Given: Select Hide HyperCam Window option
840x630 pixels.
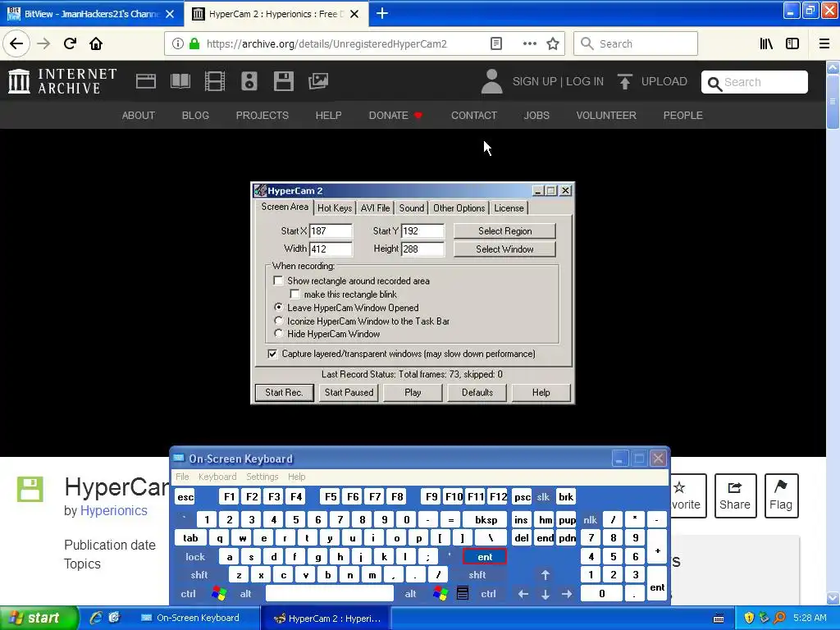Looking at the screenshot, I should pyautogui.click(x=278, y=334).
